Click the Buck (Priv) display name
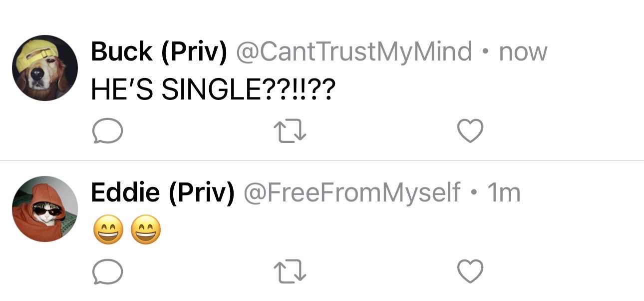This screenshot has width=644, height=301. [159, 52]
